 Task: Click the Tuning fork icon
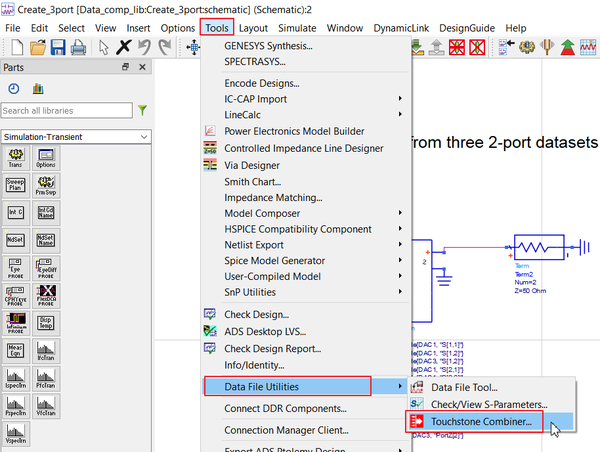pos(547,47)
